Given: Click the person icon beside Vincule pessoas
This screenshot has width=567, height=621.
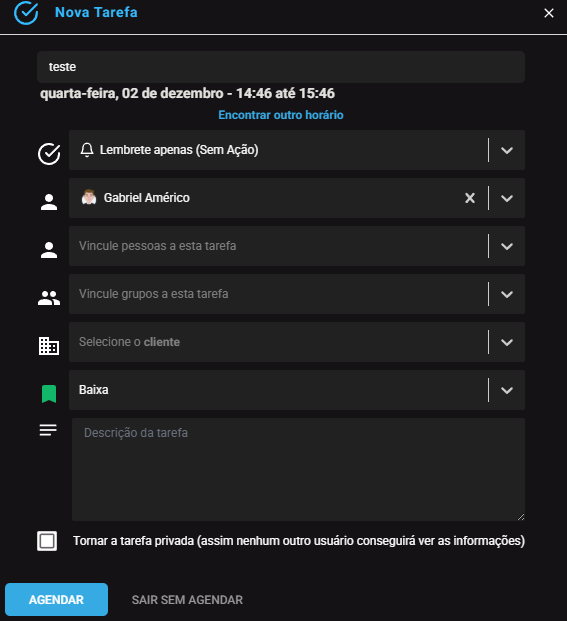Looking at the screenshot, I should tap(49, 250).
